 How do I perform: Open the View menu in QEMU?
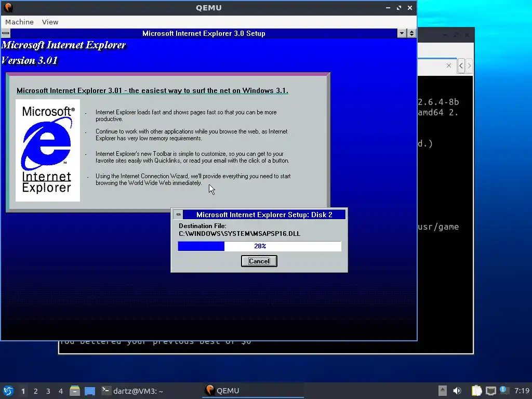click(x=50, y=22)
